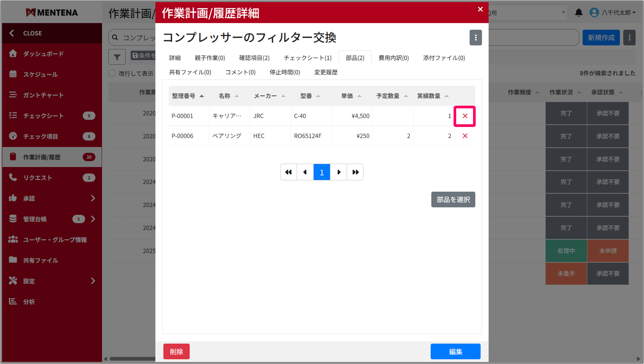Screen dimensions: 644x364
Task: Open the filter funnel button
Action: pyautogui.click(x=117, y=57)
